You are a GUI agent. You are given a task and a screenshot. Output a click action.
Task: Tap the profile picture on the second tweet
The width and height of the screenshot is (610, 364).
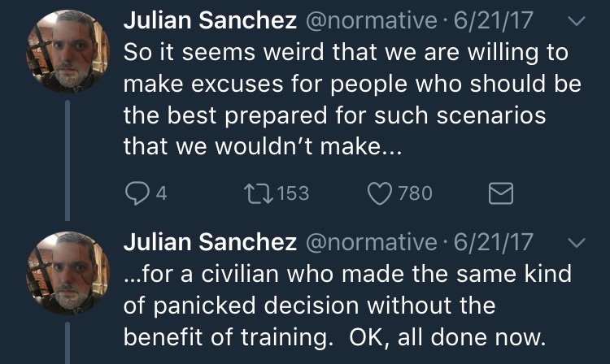64,269
